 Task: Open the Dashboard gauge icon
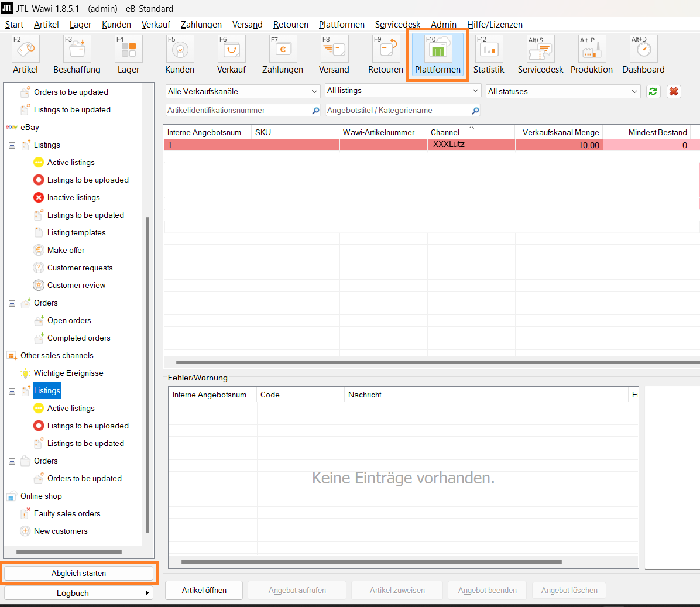tap(643, 50)
